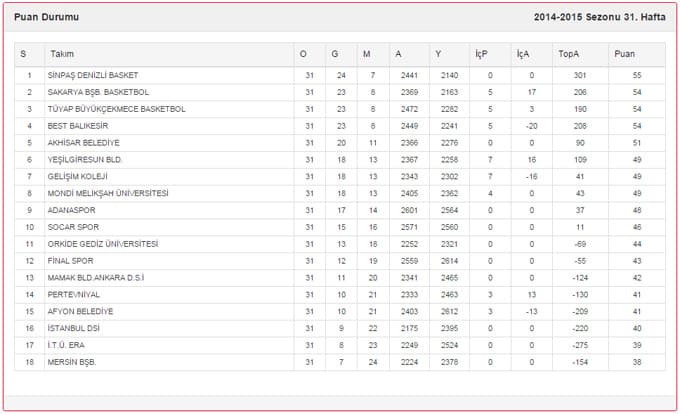This screenshot has height=414, width=680.
Task: Select AKHİSAR BELEDİYE in the standings
Action: tap(83, 143)
